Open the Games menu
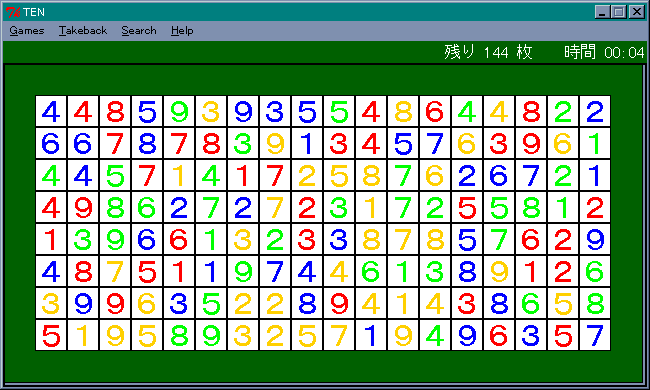 27,31
